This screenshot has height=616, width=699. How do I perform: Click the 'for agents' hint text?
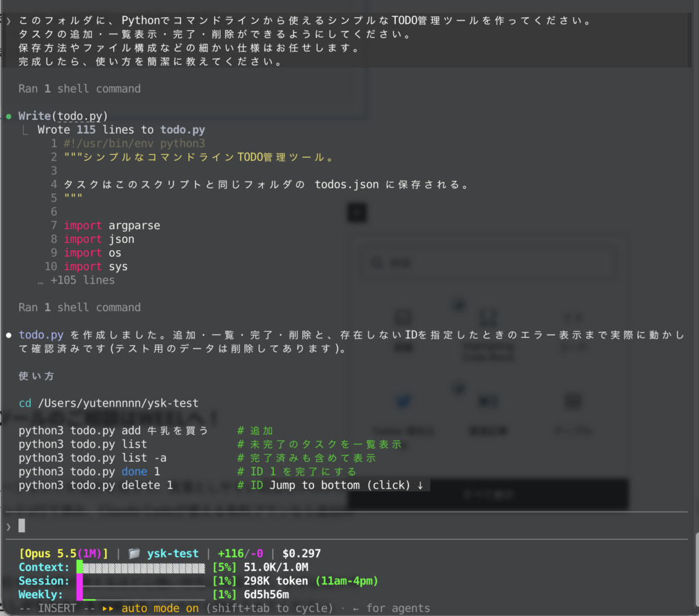click(398, 608)
